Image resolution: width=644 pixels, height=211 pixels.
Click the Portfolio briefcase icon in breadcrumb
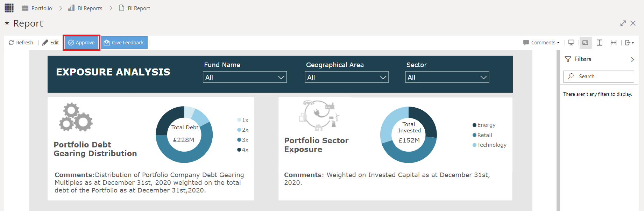25,8
